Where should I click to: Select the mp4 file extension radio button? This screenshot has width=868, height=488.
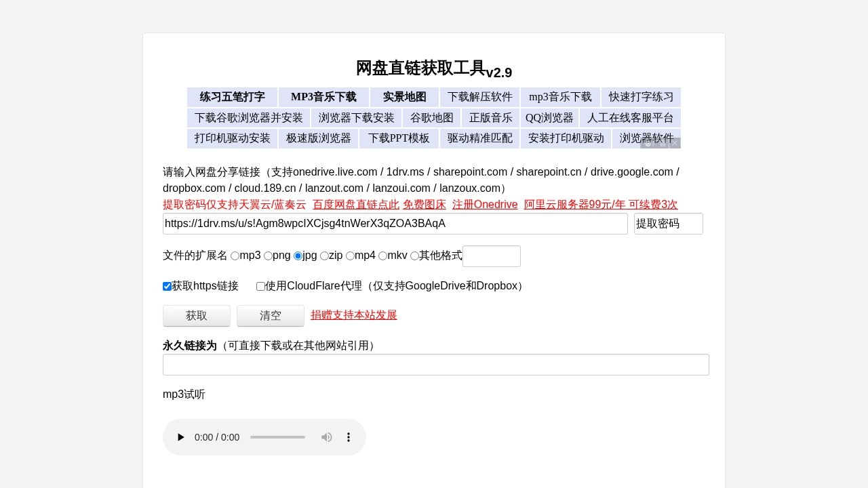click(350, 256)
